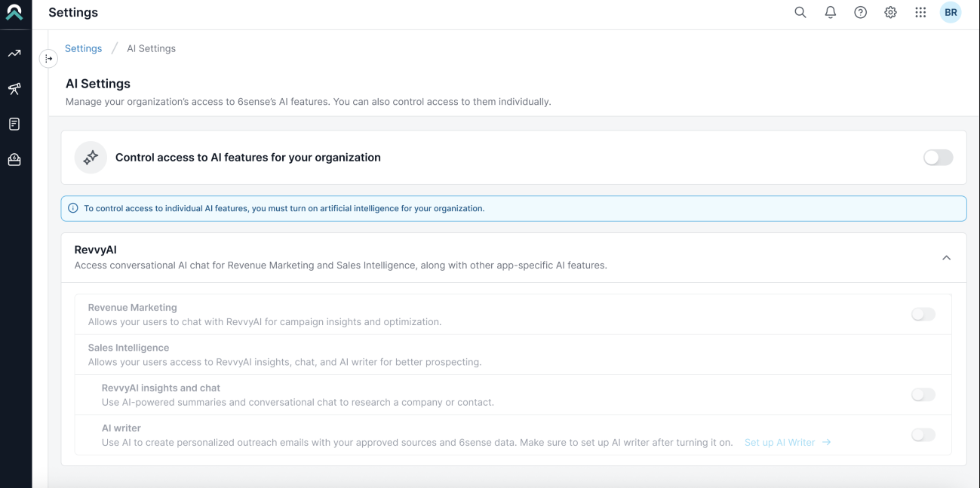
Task: Open notifications bell icon
Action: click(x=831, y=13)
